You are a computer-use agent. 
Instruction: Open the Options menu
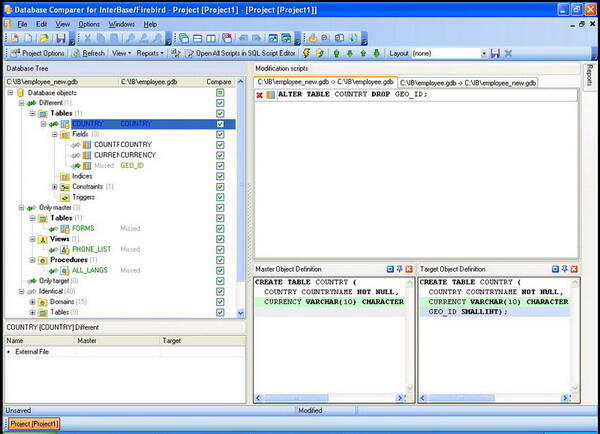[x=89, y=24]
